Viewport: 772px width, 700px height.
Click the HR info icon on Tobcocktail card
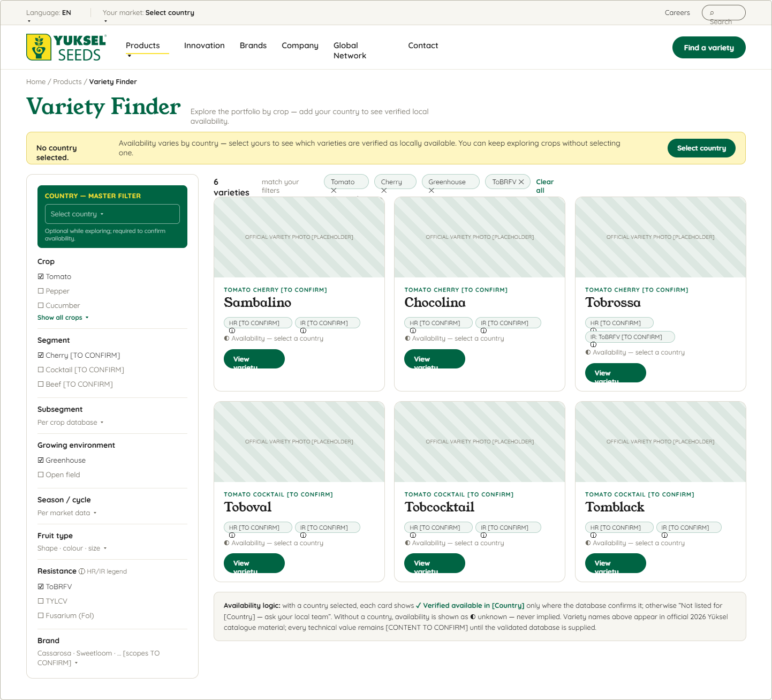tap(413, 535)
